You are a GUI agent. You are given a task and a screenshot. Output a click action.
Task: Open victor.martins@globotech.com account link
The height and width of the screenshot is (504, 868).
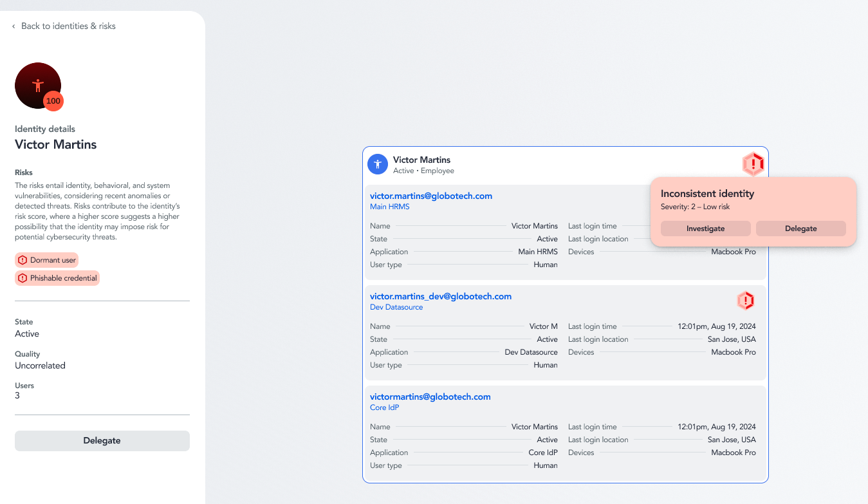(431, 196)
